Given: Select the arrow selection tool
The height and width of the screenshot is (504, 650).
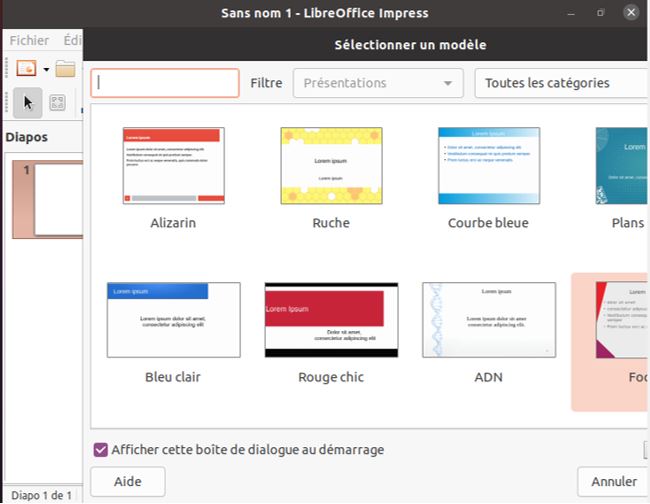Looking at the screenshot, I should pos(28,102).
